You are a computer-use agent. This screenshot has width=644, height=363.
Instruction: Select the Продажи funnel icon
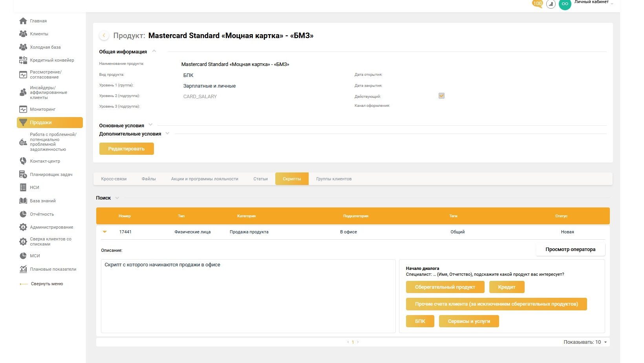23,123
